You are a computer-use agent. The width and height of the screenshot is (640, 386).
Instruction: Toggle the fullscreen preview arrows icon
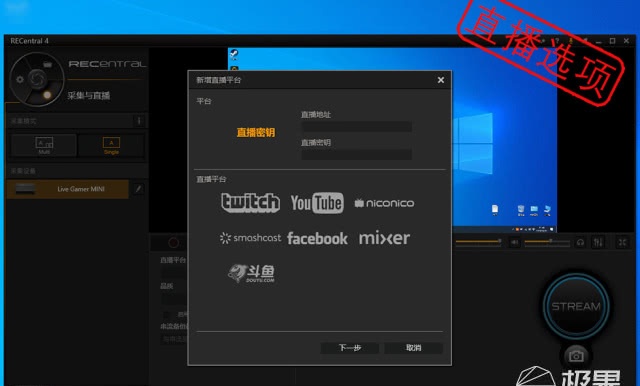(x=622, y=242)
